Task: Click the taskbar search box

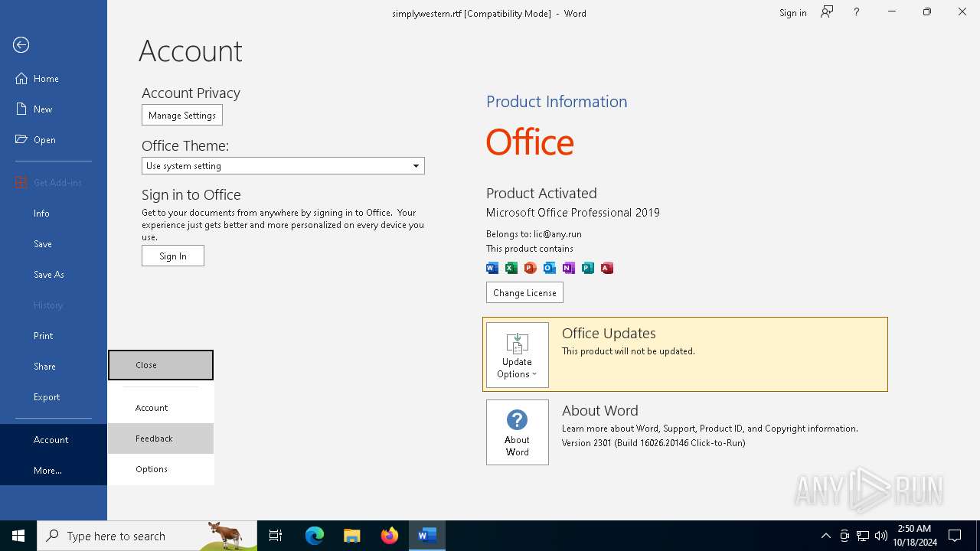Action: coord(147,536)
